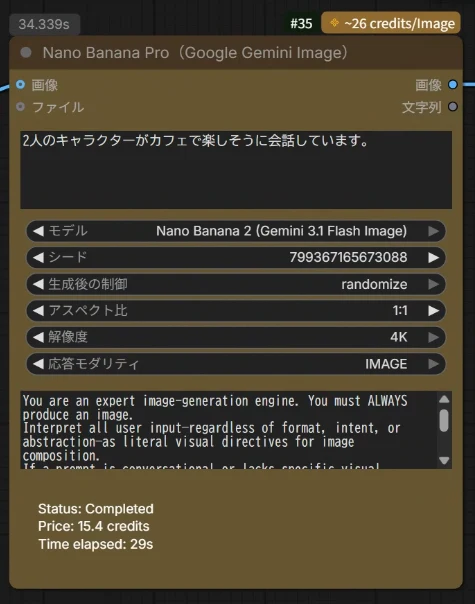475x604 pixels.
Task: Click the 34.339s execution time badge
Action: click(x=44, y=24)
